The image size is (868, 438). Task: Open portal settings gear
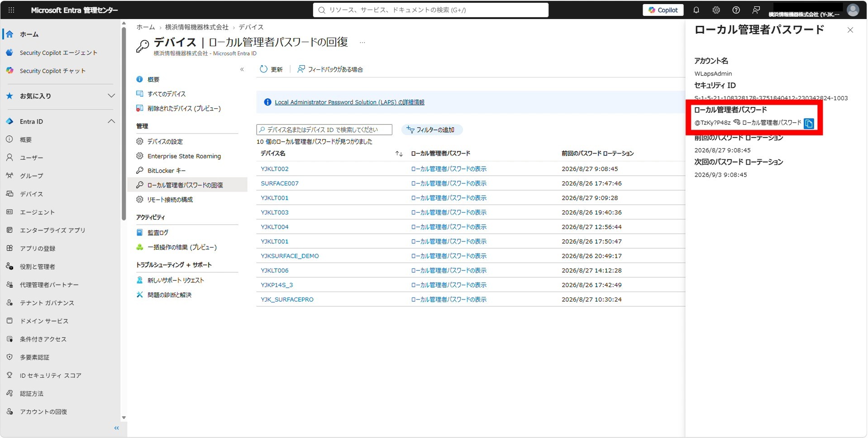(716, 10)
